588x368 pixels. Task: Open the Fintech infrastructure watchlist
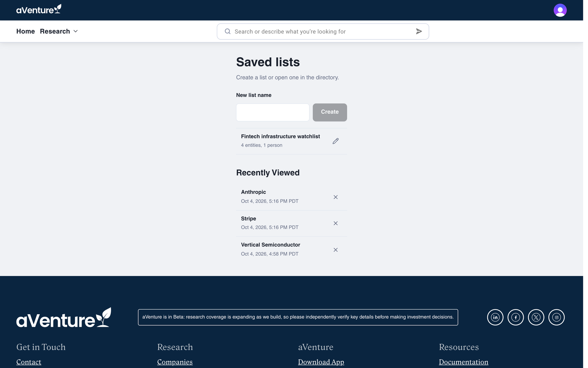(x=280, y=137)
